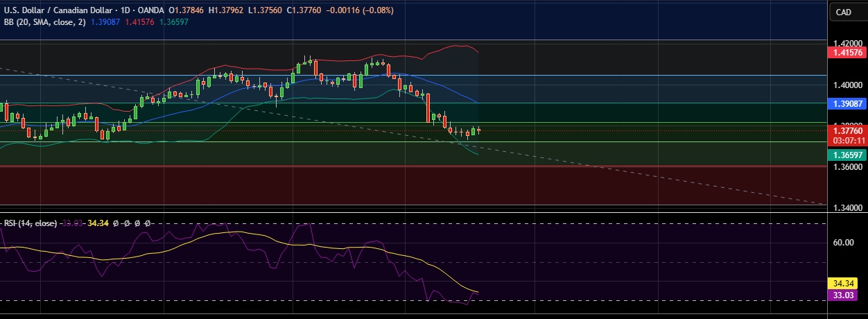The height and width of the screenshot is (319, 868).
Task: Click the yellow 34.34 value in RSI legend
Action: [x=99, y=223]
